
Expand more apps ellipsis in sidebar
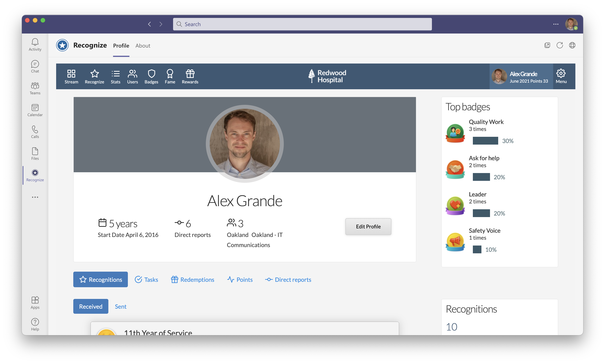35,197
